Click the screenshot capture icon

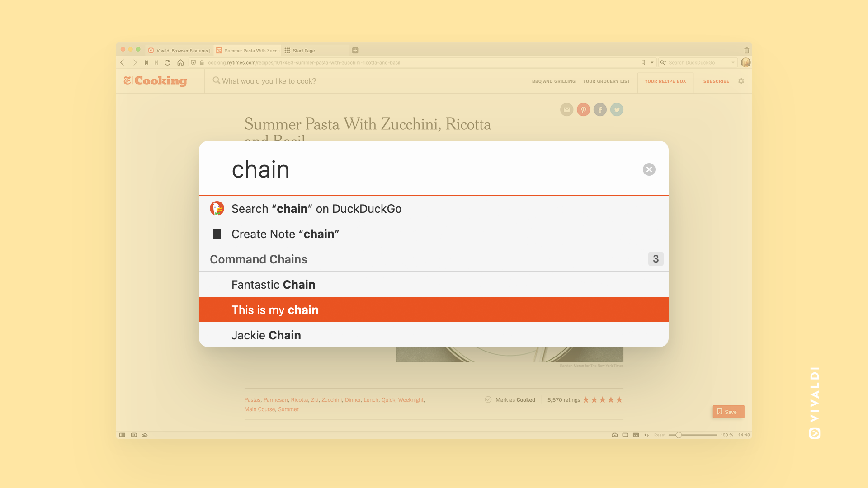[615, 435]
